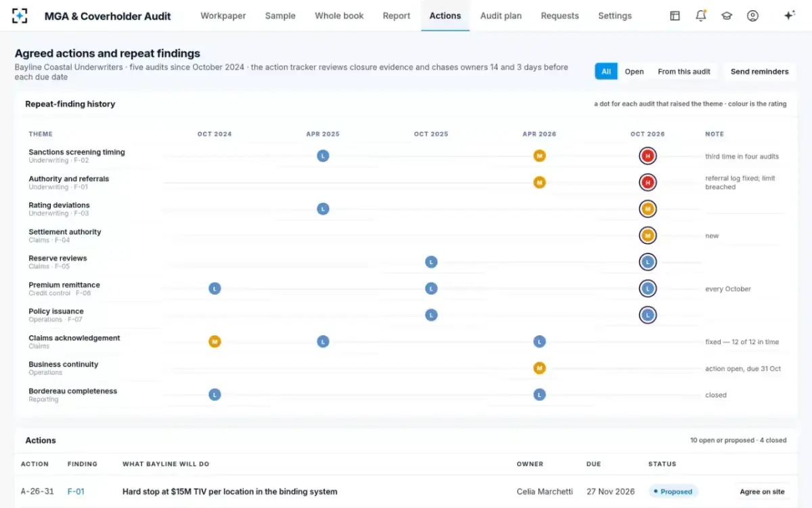Click the Bordereau completeness theme

tap(72, 391)
